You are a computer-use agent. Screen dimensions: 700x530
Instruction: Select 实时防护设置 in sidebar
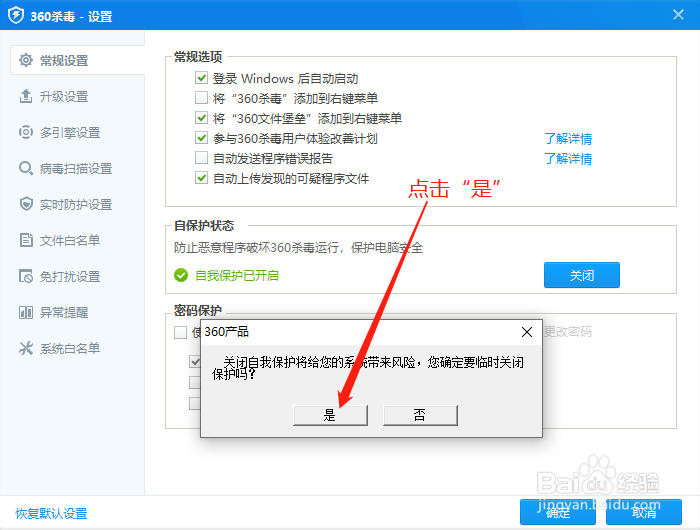pyautogui.click(x=76, y=204)
